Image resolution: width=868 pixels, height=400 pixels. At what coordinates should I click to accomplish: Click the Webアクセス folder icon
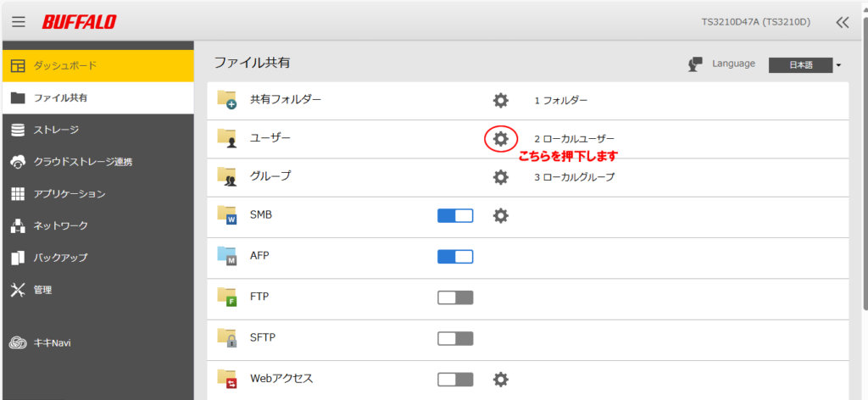pyautogui.click(x=227, y=379)
